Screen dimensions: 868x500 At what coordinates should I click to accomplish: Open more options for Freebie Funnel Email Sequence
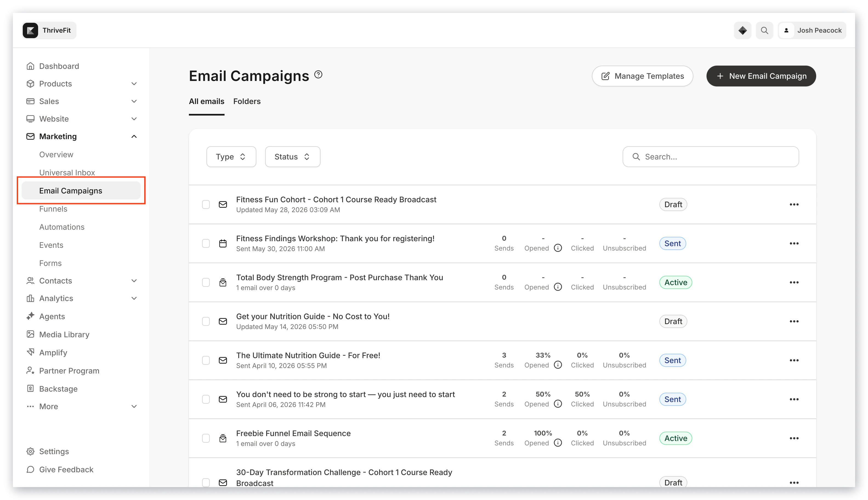tap(794, 438)
